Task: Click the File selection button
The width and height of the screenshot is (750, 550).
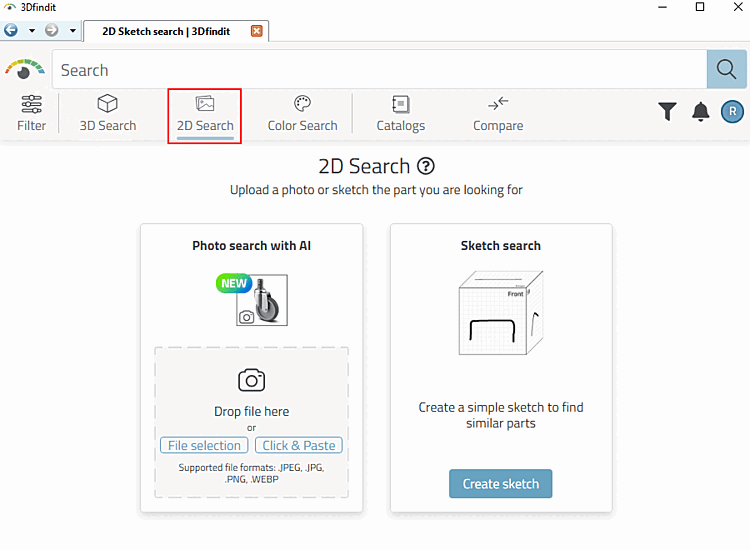Action: tap(204, 446)
